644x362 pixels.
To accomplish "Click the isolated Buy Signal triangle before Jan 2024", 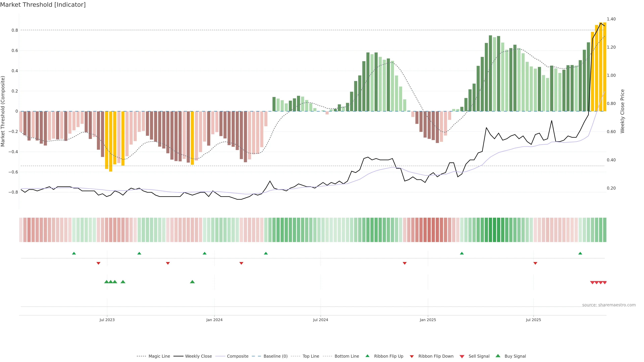I will click(x=192, y=282).
